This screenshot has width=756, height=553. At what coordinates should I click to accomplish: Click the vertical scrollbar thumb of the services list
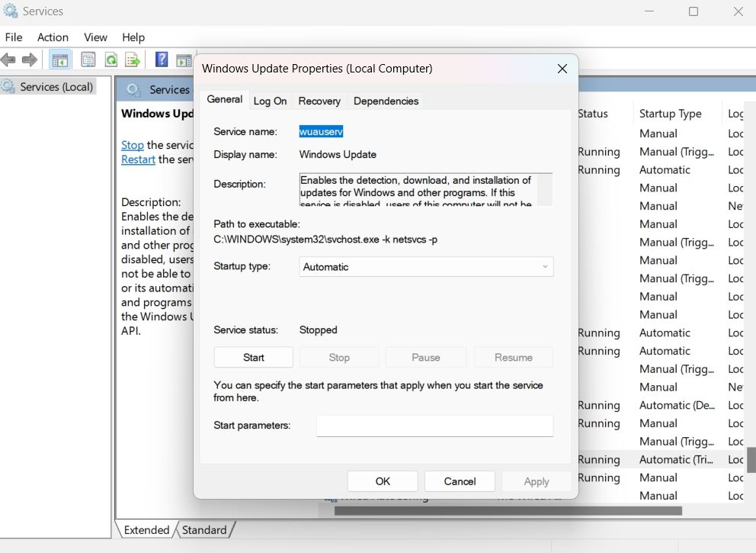tap(751, 460)
